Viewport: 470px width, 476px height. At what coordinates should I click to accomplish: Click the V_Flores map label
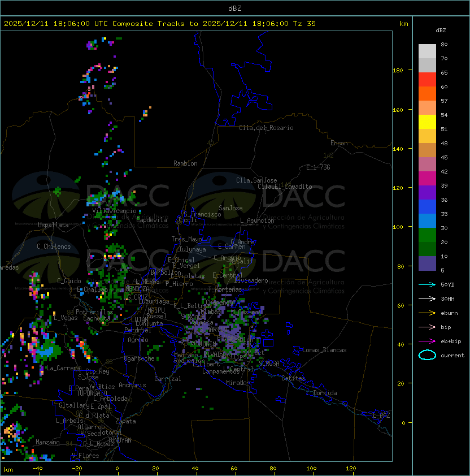point(85,456)
